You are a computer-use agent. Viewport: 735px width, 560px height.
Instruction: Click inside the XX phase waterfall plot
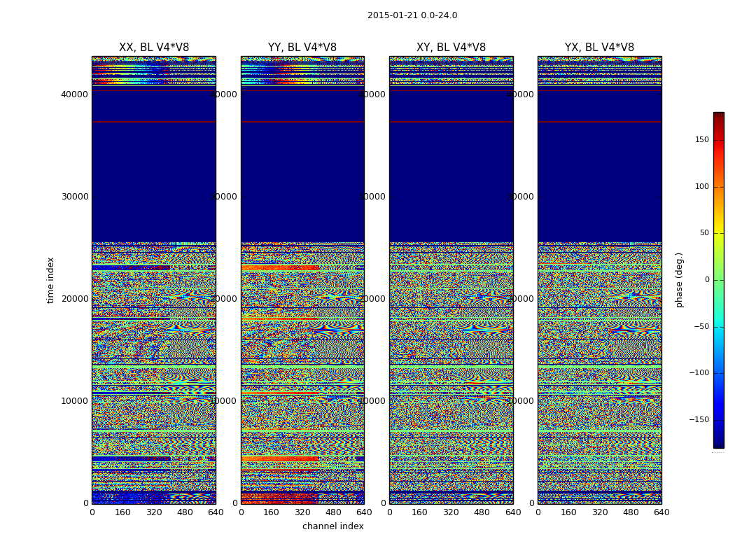click(x=154, y=280)
